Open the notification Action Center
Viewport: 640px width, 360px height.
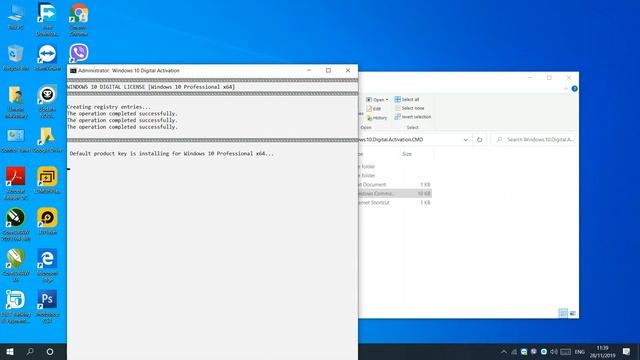627,352
